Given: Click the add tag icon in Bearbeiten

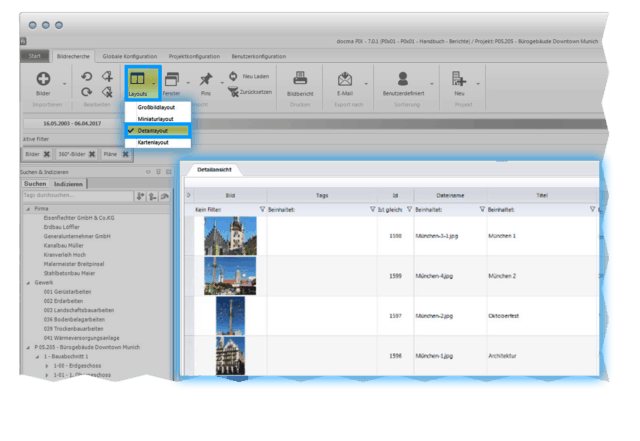Looking at the screenshot, I should click(x=107, y=76).
